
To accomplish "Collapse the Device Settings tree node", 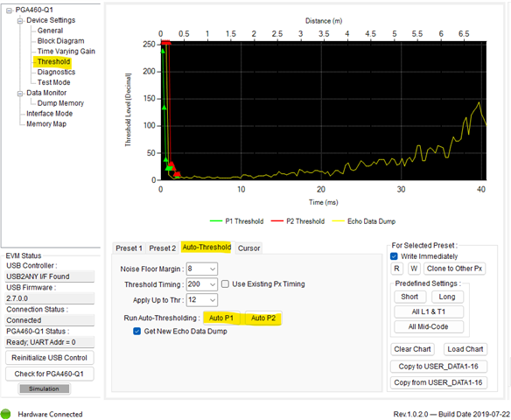I will tap(20, 21).
